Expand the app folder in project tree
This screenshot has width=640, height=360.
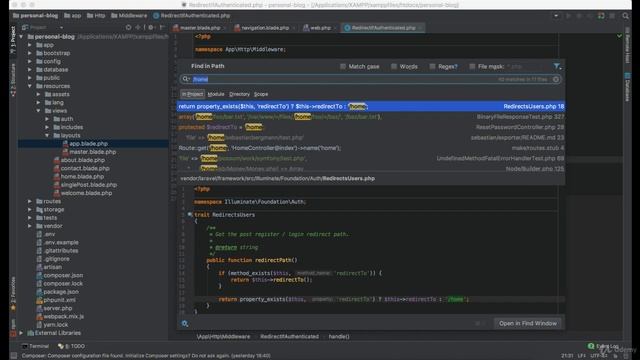[x=30, y=45]
